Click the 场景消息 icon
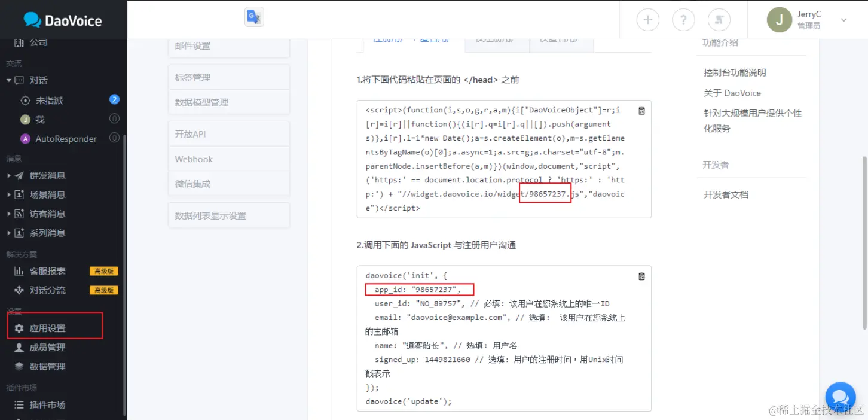 (19, 195)
